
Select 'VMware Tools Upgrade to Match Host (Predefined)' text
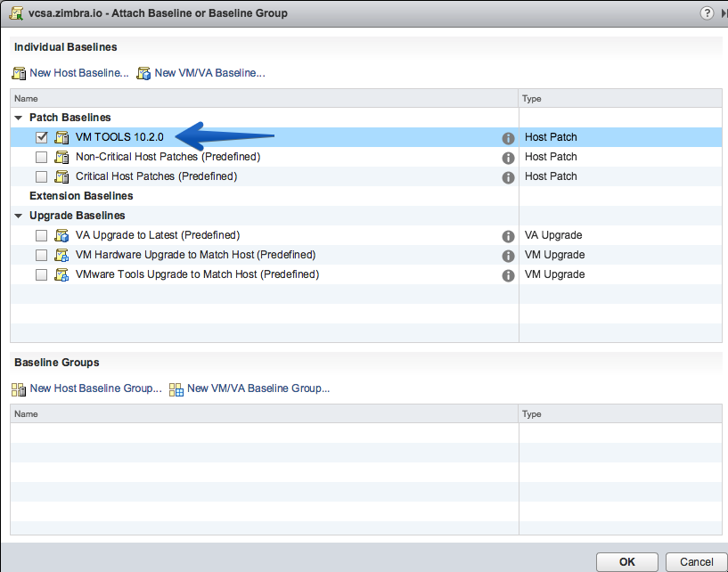(197, 274)
